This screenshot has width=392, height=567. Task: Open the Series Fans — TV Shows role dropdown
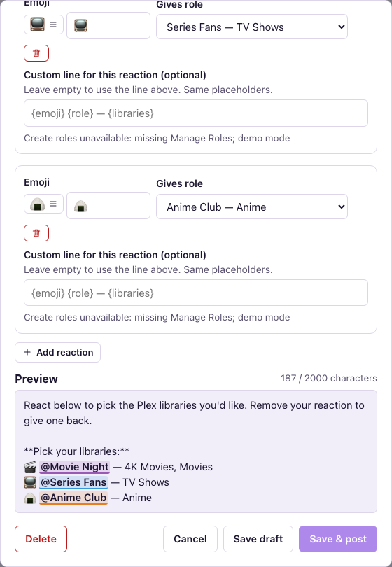(252, 27)
